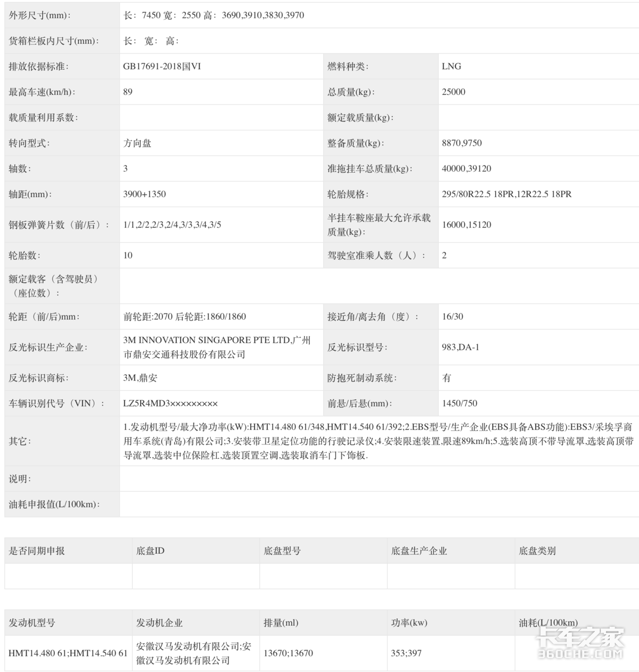Select the 外形尺寸(mm) row label

(37, 15)
